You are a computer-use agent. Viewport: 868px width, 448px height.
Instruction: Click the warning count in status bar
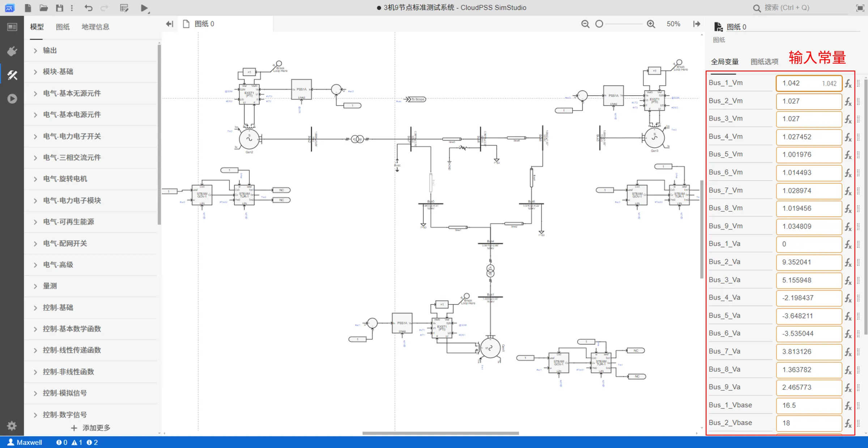pos(77,442)
